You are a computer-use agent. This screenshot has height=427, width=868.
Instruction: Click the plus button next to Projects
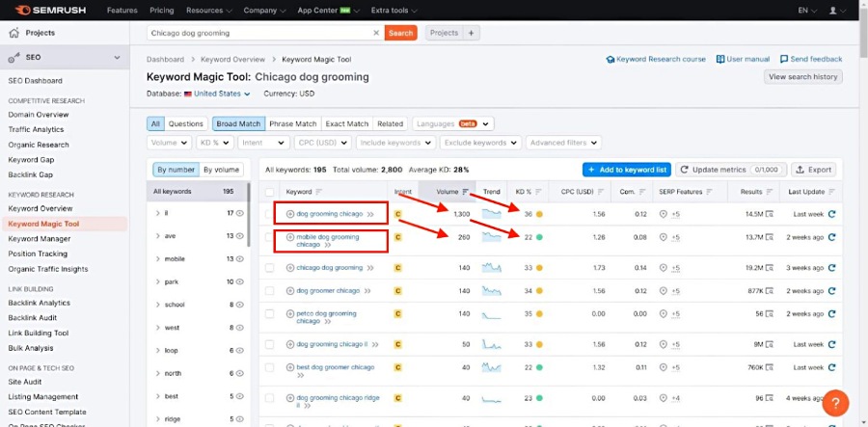pos(471,33)
